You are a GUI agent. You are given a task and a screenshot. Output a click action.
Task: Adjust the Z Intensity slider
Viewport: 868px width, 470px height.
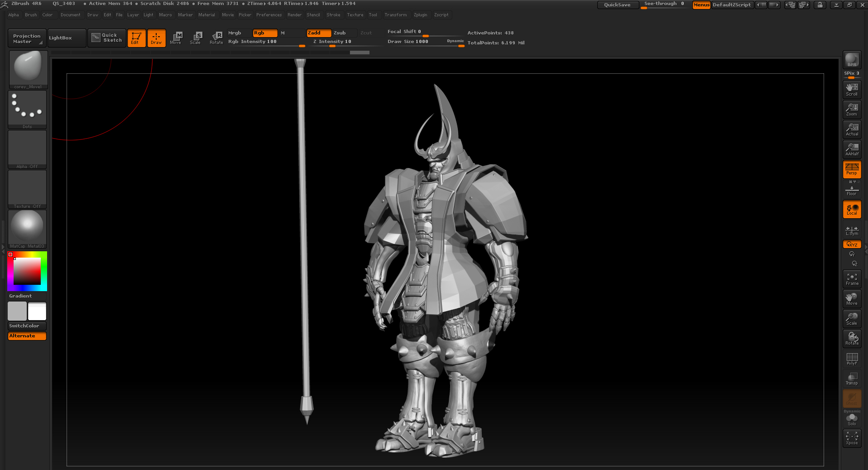[346, 42]
